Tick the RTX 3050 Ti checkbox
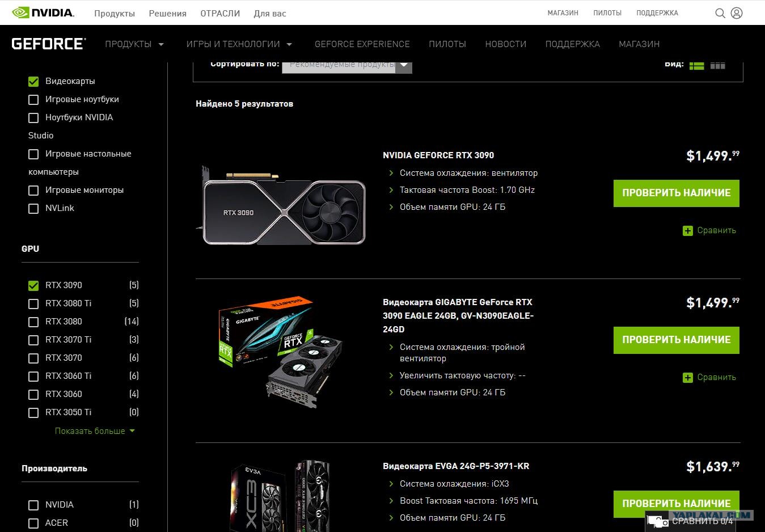The width and height of the screenshot is (765, 532). 33,413
